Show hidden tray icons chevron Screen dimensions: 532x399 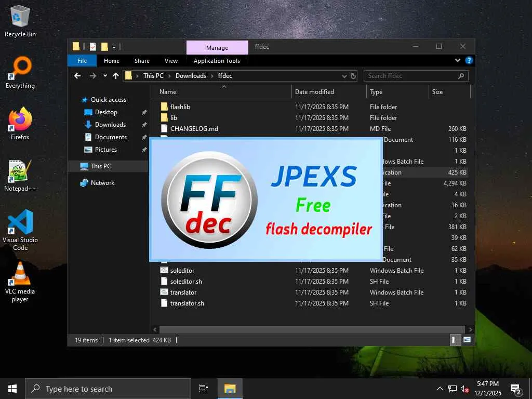pos(440,389)
